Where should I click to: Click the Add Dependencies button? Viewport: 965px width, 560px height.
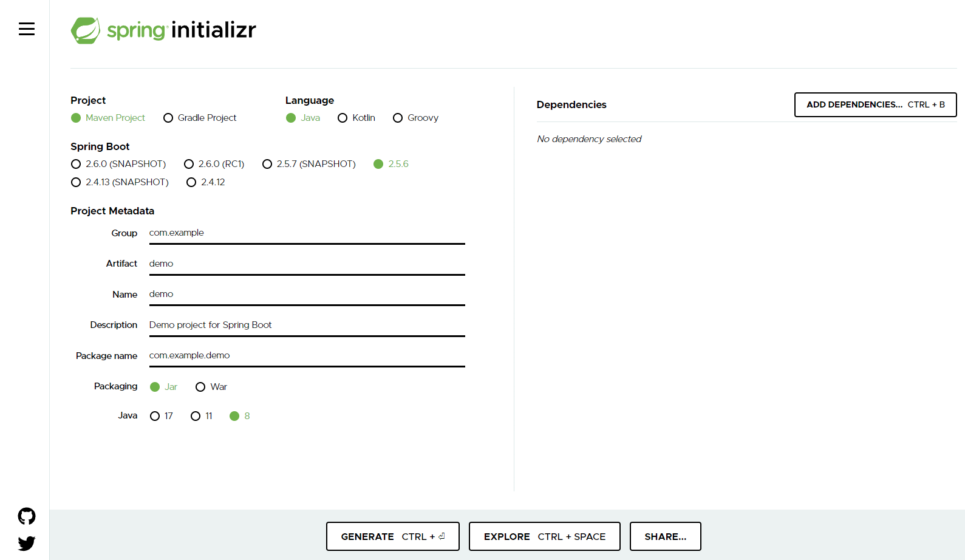(x=875, y=104)
